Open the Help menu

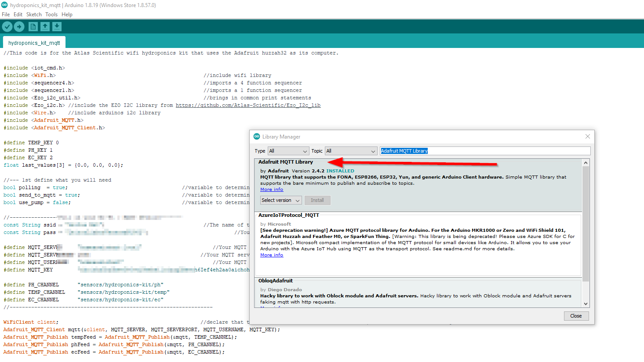coord(67,15)
